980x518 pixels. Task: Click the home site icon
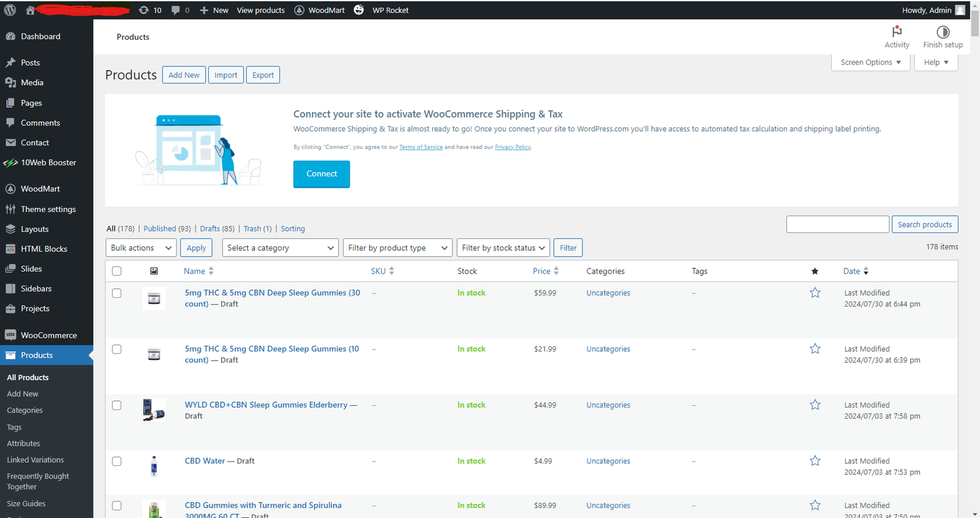(x=30, y=10)
